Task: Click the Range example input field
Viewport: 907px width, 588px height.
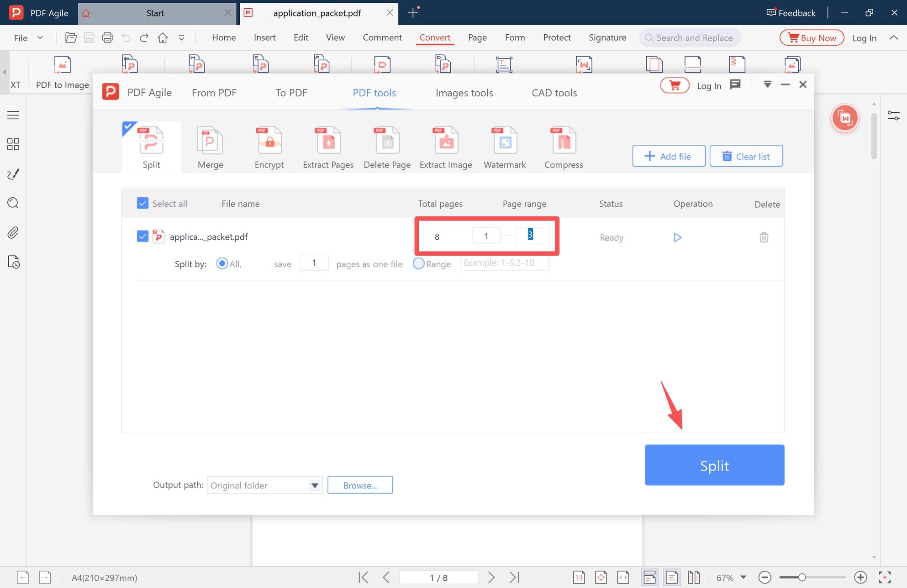Action: point(505,263)
